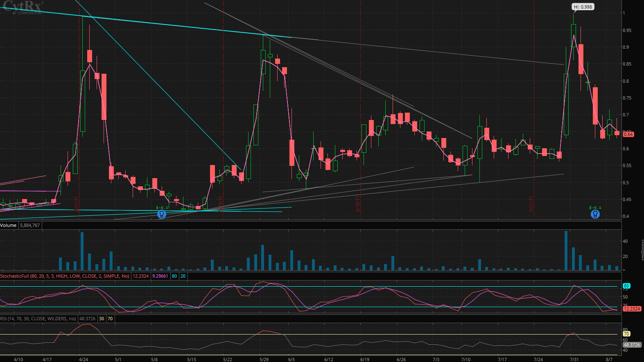
Task: Click the stochastic value 9.29661
Action: point(160,276)
